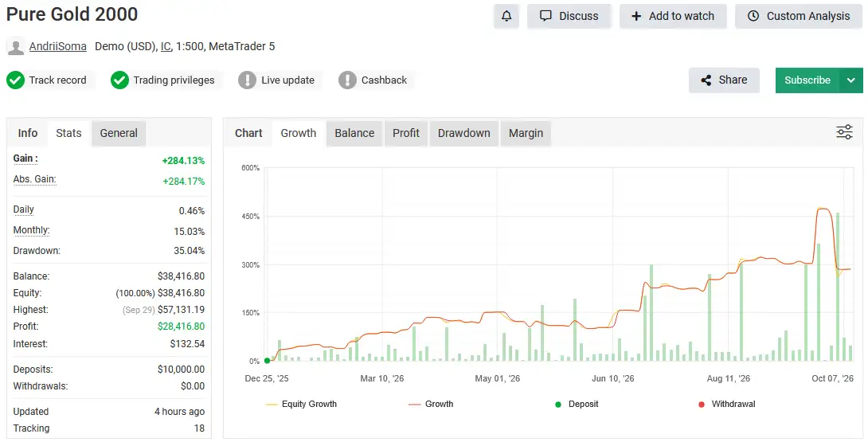The image size is (868, 442).
Task: Click the $10,000.00 deposits value
Action: coord(181,370)
